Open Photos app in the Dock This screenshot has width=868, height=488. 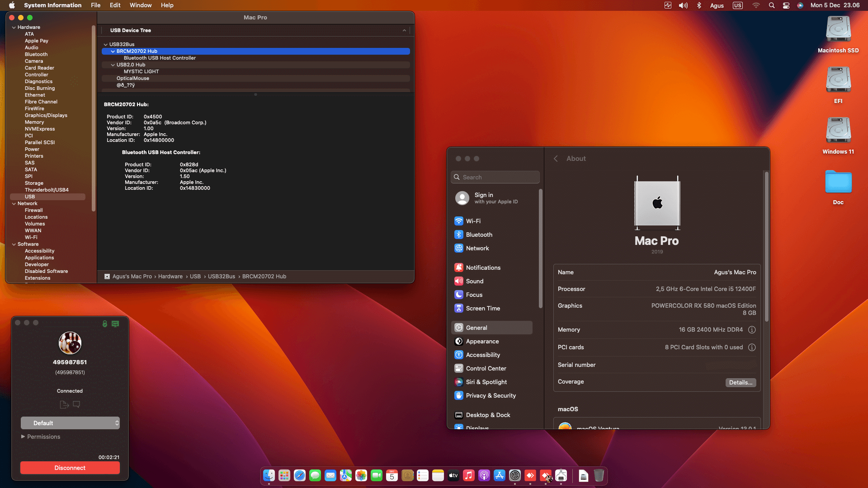pyautogui.click(x=361, y=475)
